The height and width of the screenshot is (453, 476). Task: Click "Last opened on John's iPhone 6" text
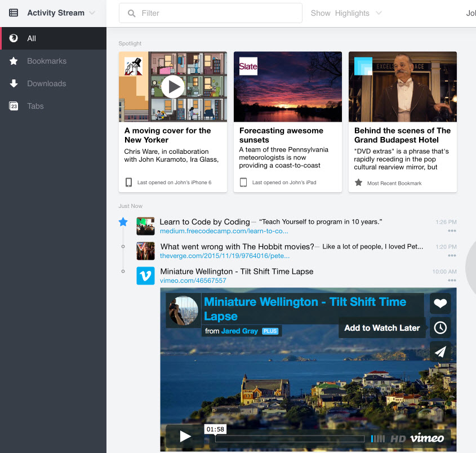click(x=174, y=183)
